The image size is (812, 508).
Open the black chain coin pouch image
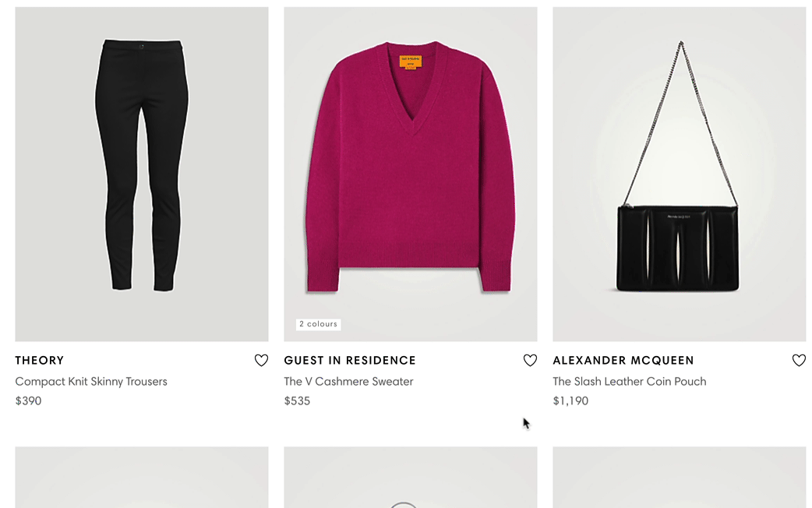(680, 174)
